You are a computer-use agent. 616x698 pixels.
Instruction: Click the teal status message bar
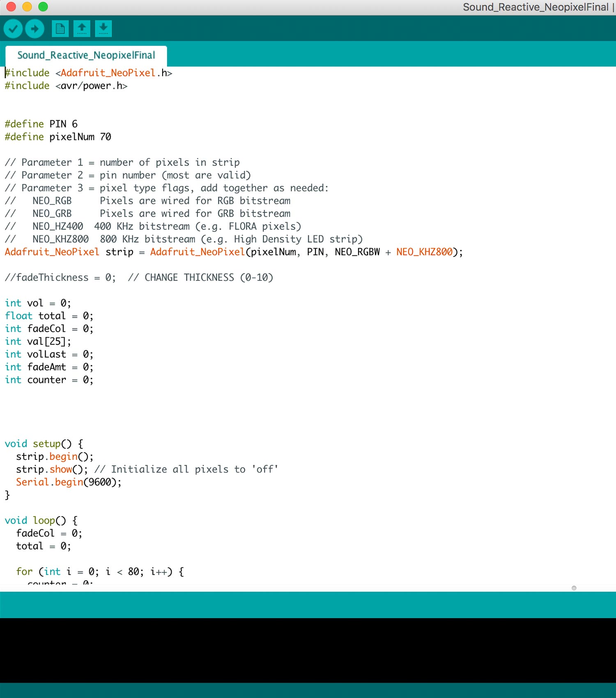point(308,605)
